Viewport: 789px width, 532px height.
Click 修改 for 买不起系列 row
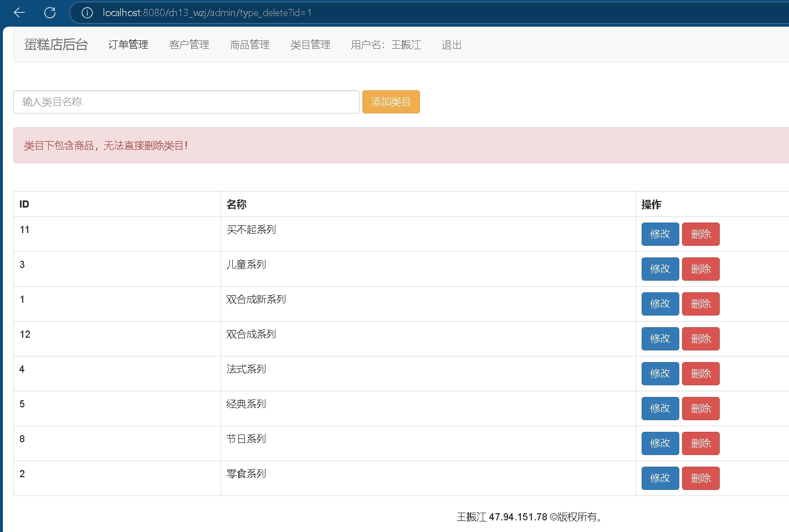(660, 234)
